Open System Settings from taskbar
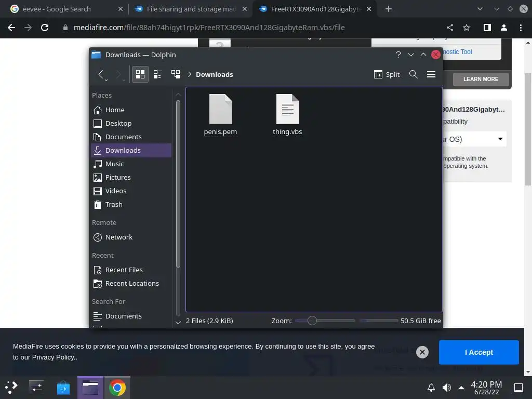532x399 pixels. point(36,388)
